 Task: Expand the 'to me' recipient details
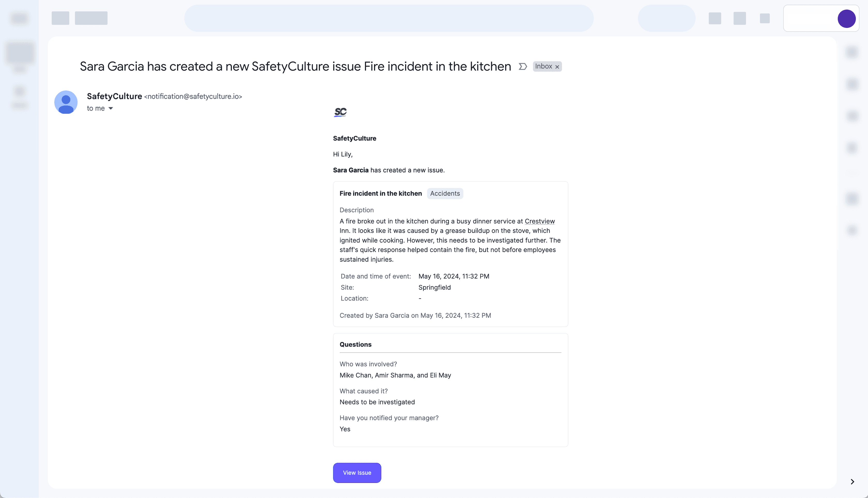(111, 108)
